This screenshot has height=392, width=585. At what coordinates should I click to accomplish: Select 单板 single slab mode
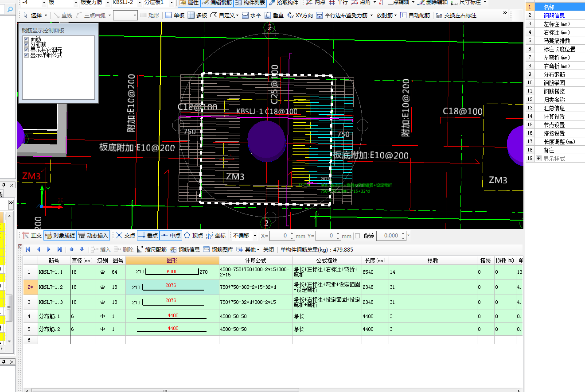(175, 15)
